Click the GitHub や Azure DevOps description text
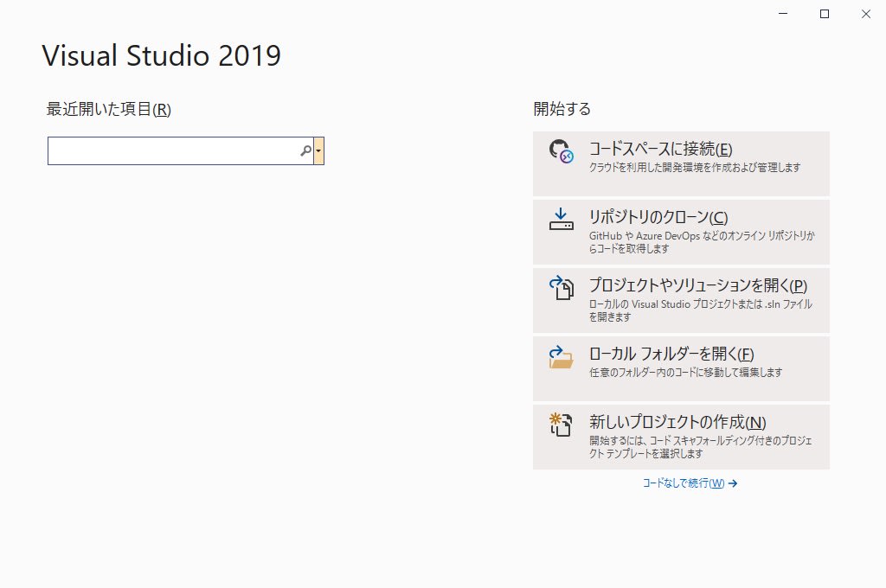The width and height of the screenshot is (886, 588). pos(702,242)
